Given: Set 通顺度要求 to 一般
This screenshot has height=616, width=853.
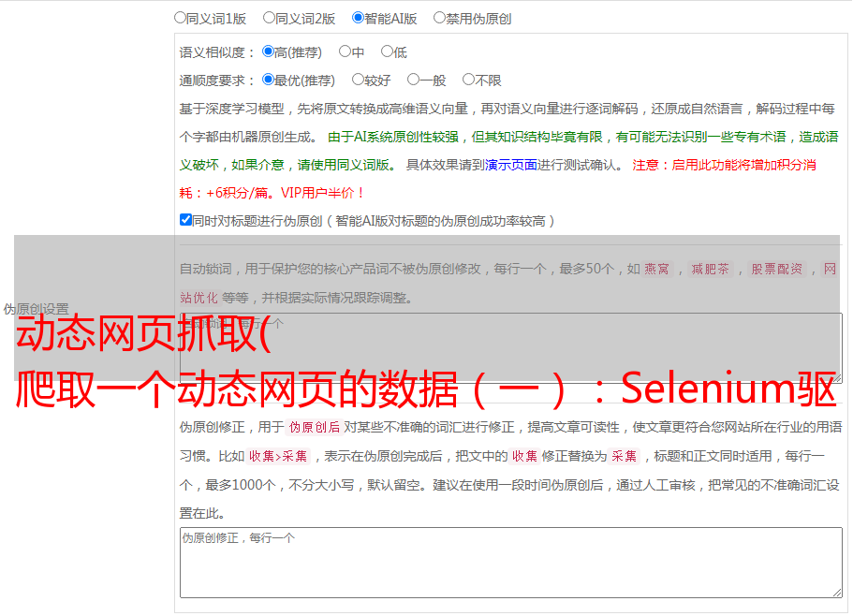Looking at the screenshot, I should click(x=414, y=80).
